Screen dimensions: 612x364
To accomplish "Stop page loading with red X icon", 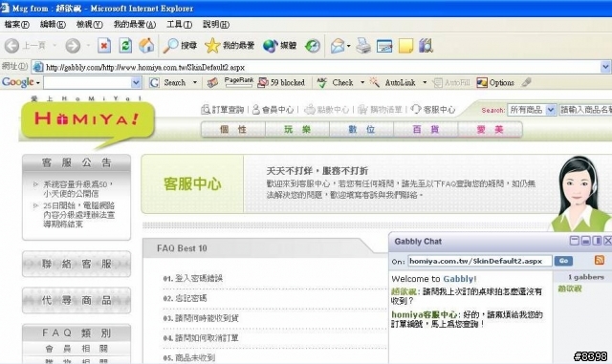I will [104, 46].
